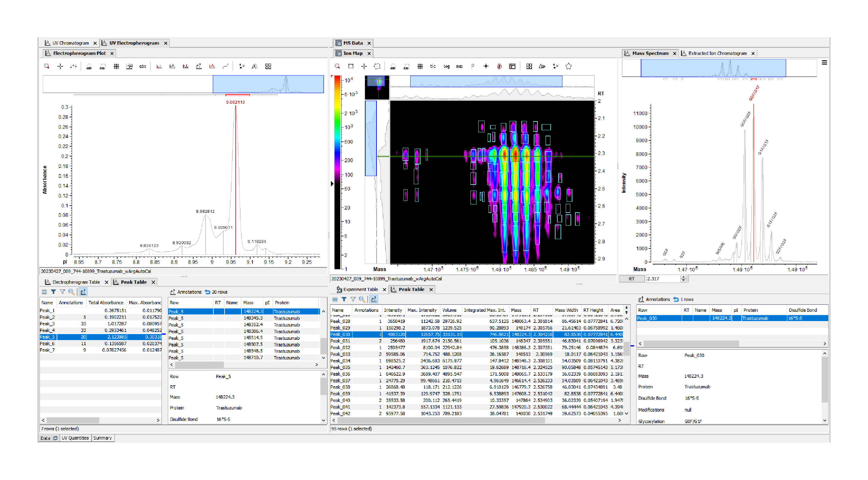
Task: Select zoom magnifier tool in Electropherogram Plot
Action: (47, 66)
